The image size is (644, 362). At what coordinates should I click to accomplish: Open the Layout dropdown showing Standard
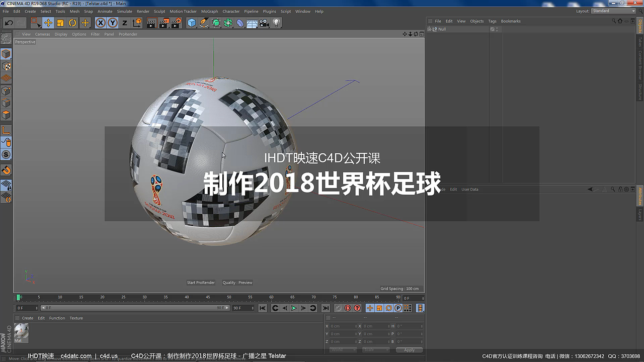pyautogui.click(x=614, y=11)
